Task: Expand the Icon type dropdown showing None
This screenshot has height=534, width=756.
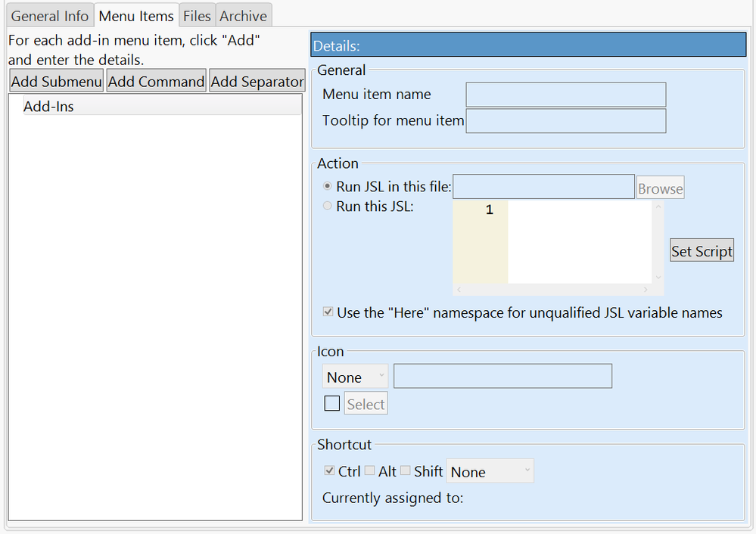Action: coord(355,377)
